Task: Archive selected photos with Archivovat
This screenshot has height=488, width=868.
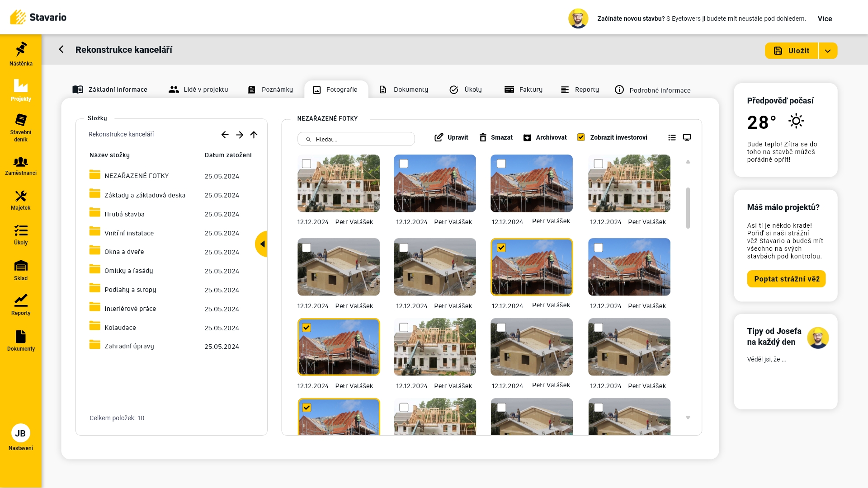Action: click(545, 138)
